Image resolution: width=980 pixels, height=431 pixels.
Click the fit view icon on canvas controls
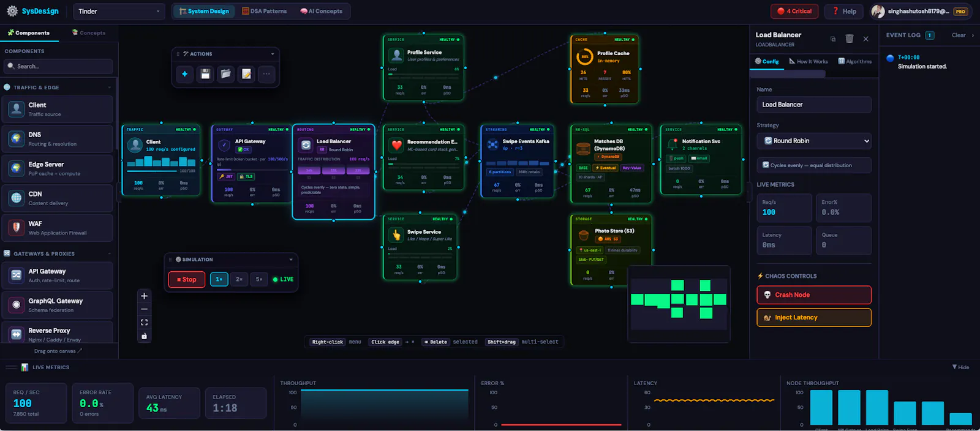(x=145, y=322)
